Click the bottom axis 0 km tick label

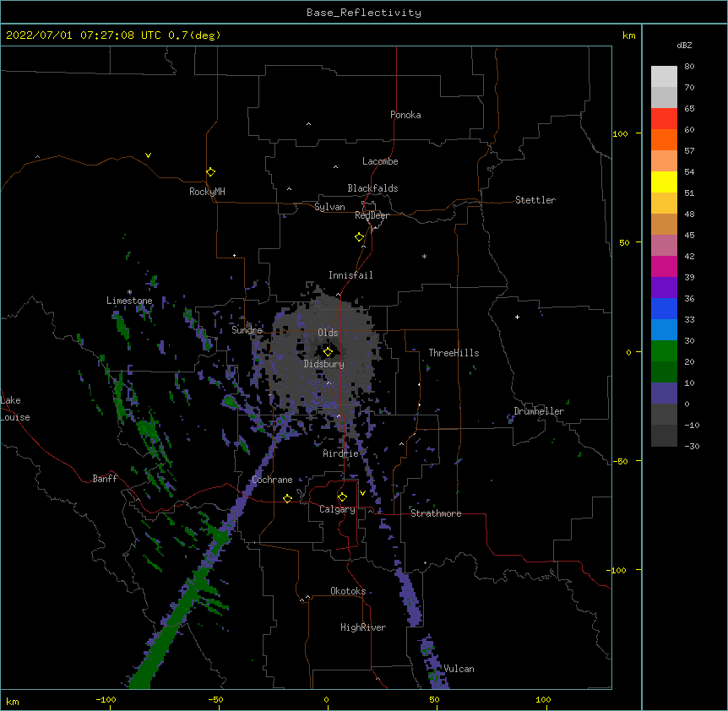(326, 700)
